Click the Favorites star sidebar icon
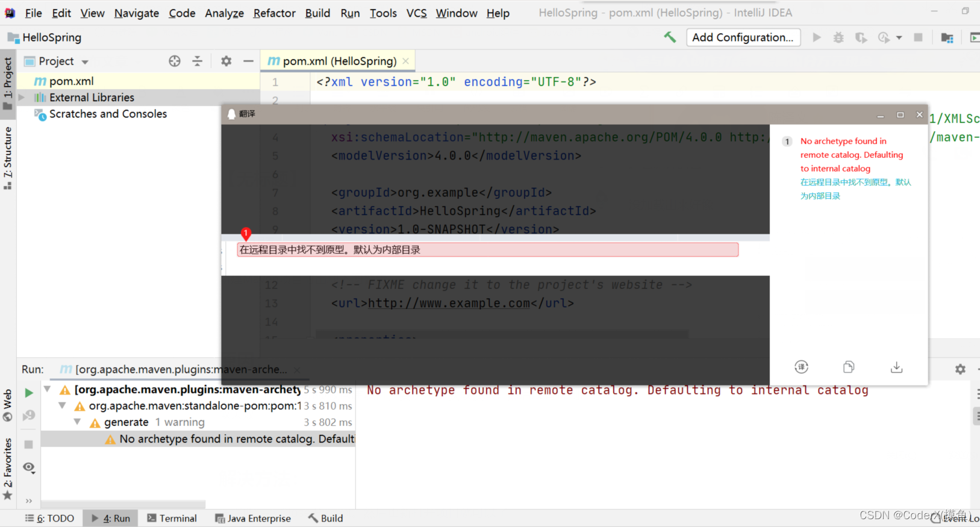 (x=8, y=496)
